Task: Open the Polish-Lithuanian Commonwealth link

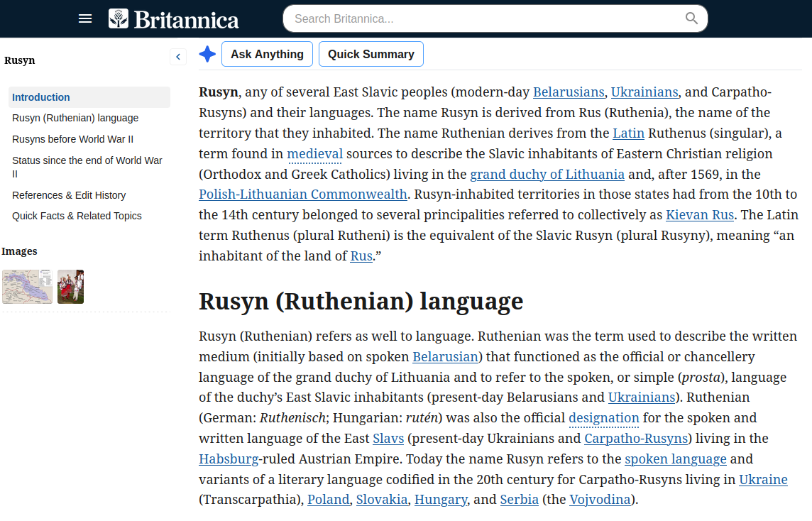Action: 303,194
